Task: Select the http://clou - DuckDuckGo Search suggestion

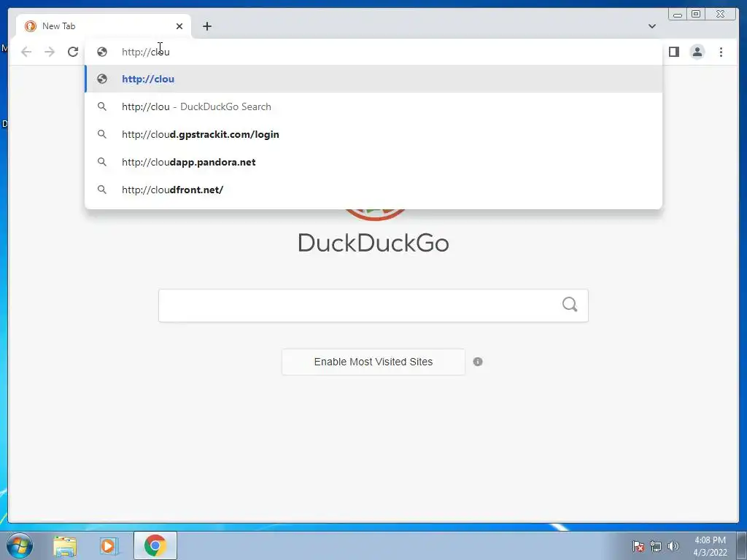Action: click(373, 106)
